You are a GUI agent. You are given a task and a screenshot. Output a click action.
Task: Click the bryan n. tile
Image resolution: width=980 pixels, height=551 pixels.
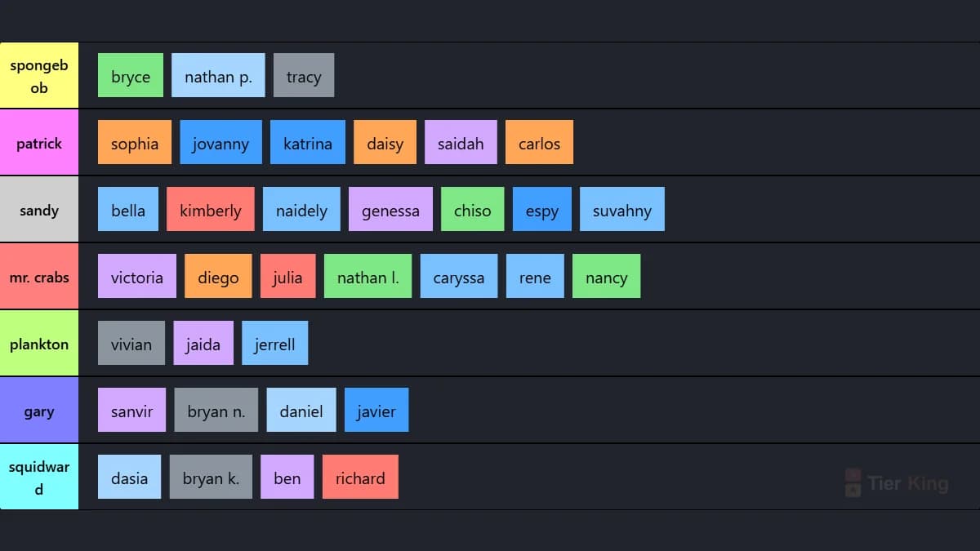coord(216,411)
